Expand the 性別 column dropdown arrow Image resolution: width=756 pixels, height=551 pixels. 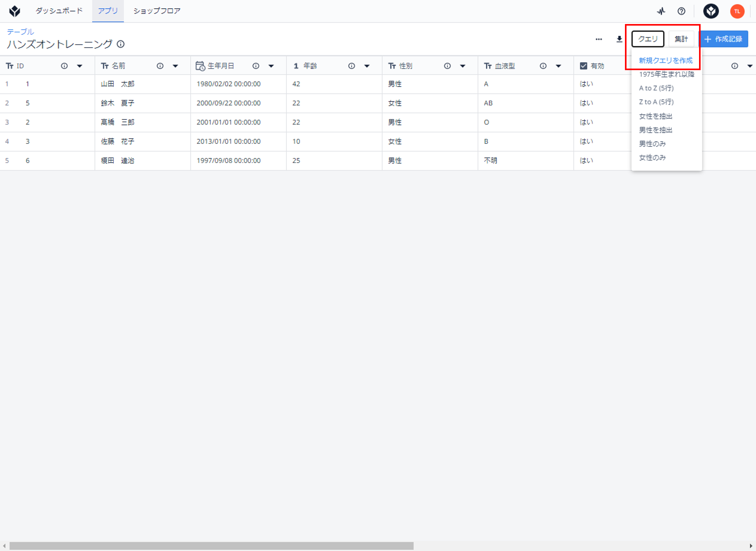[x=463, y=66]
